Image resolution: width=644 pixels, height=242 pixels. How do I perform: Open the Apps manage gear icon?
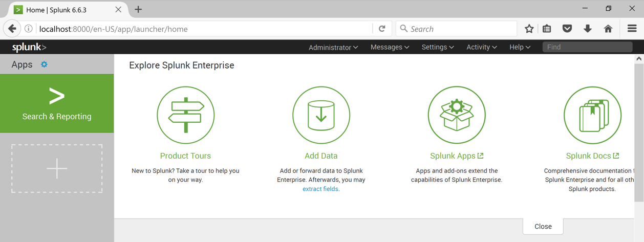(44, 64)
